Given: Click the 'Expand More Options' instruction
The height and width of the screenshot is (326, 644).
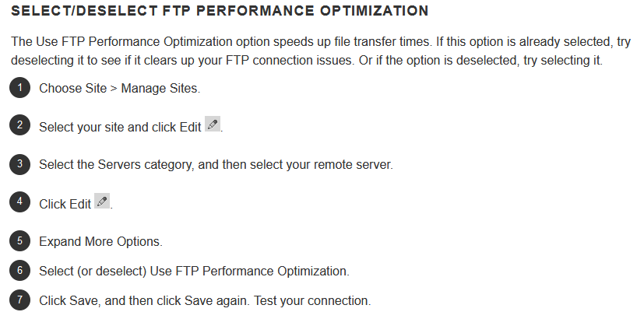Looking at the screenshot, I should 100,241.
